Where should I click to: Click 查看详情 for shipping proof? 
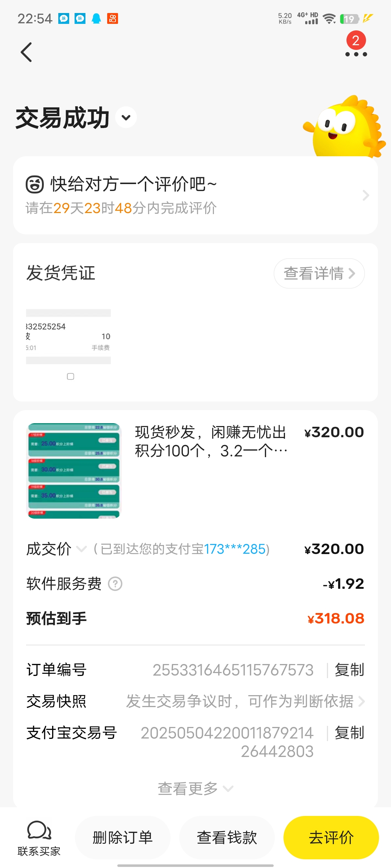[x=319, y=273]
